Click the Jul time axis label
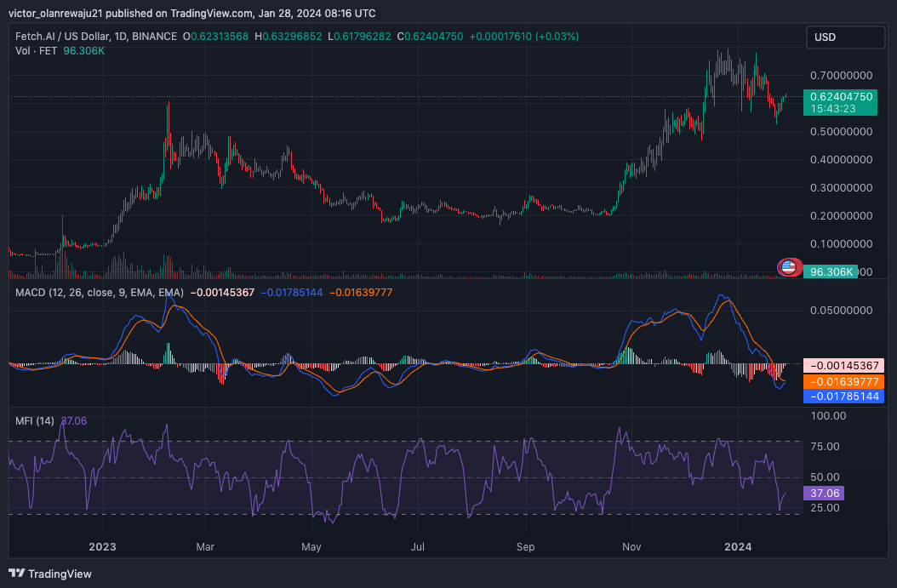The image size is (897, 588). pos(418,547)
